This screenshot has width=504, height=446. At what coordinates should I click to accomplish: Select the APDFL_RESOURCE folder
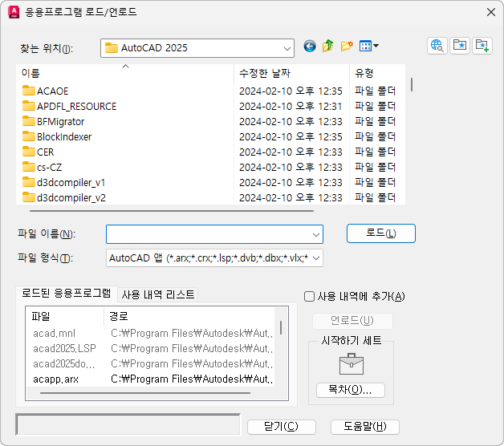coord(70,106)
